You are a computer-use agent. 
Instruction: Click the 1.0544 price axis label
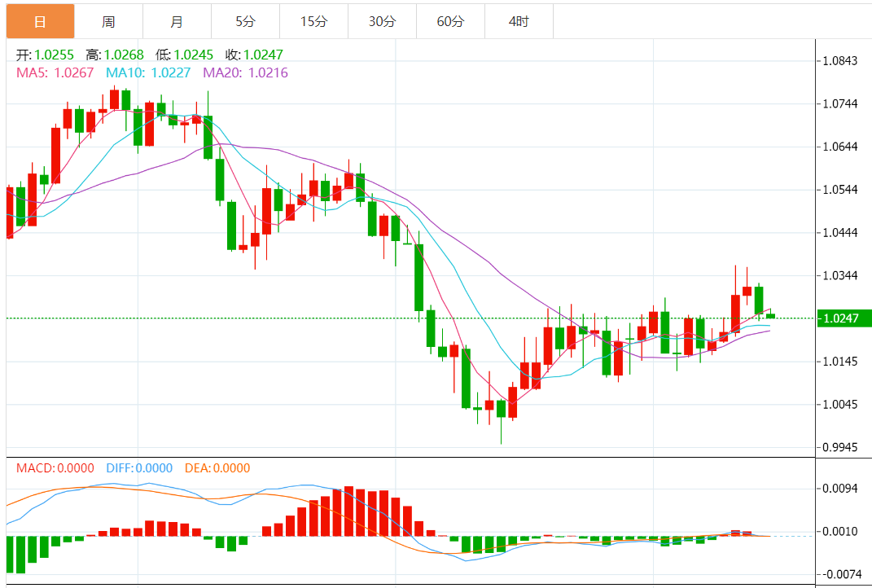(x=839, y=190)
